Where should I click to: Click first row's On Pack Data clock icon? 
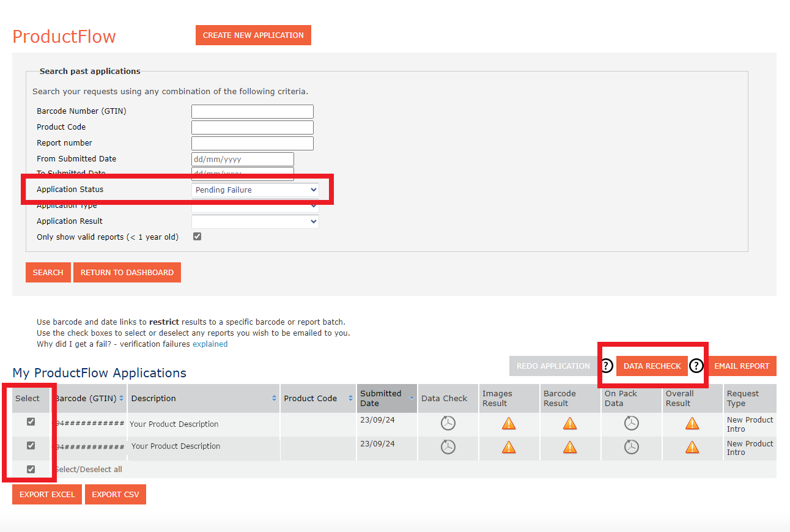(632, 423)
